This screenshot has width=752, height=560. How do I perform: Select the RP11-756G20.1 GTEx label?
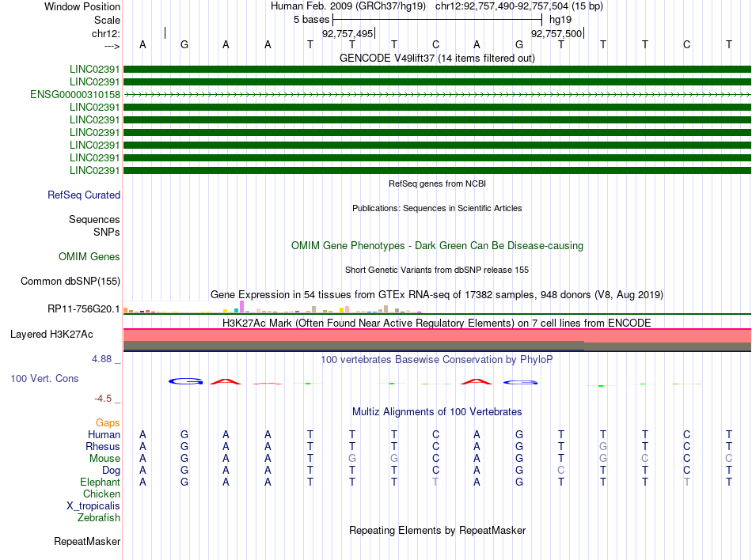coord(83,309)
